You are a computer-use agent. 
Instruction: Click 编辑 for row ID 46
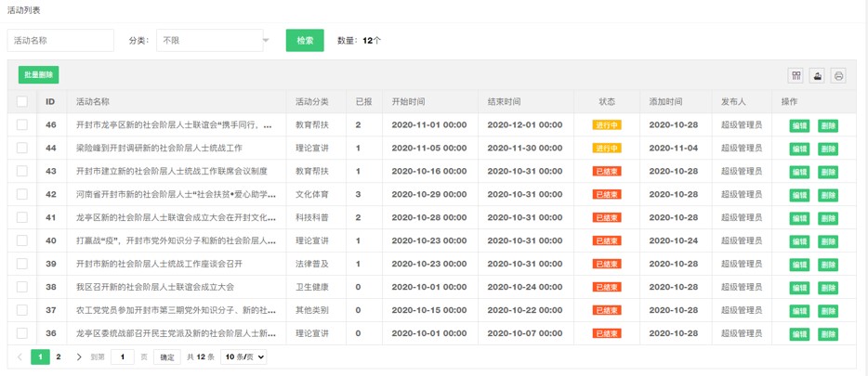point(799,125)
